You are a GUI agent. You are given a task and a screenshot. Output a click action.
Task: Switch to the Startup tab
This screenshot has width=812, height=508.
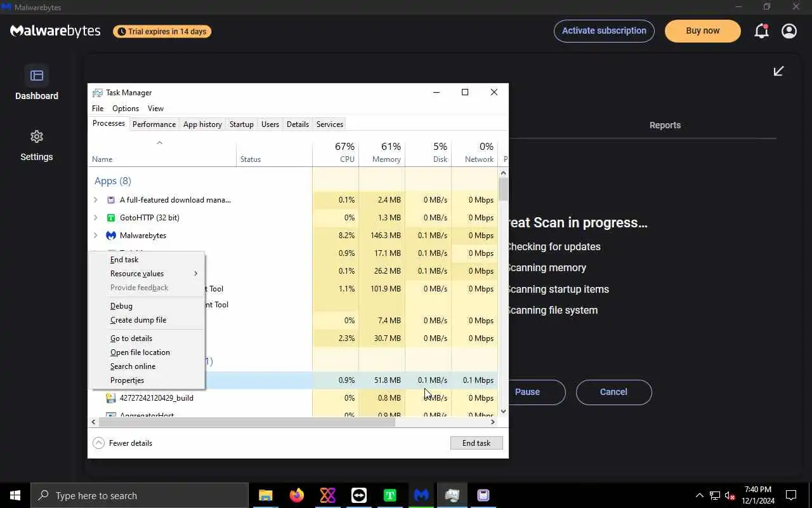pyautogui.click(x=241, y=124)
